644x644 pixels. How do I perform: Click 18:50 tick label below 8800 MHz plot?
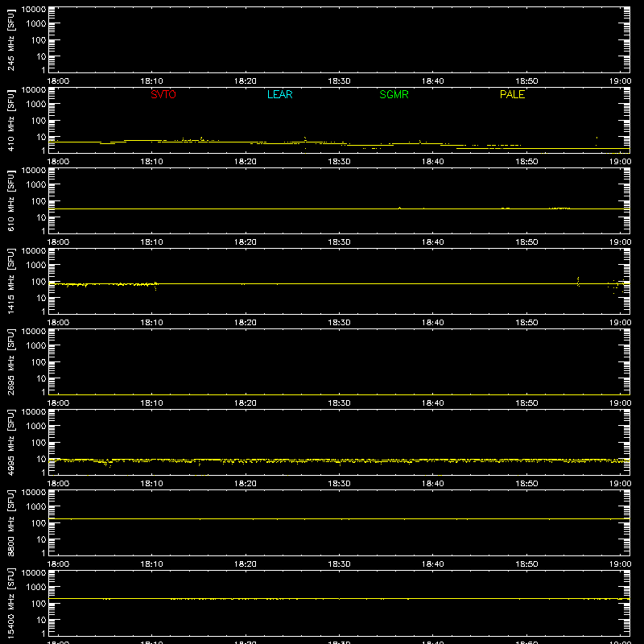(526, 564)
